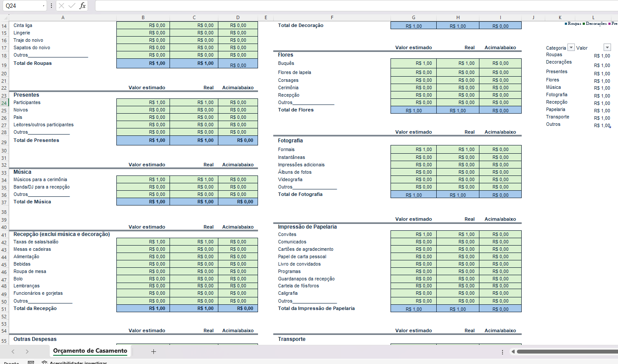
Task: Click the blue Total de Roupas estimated value cell
Action: tap(143, 64)
